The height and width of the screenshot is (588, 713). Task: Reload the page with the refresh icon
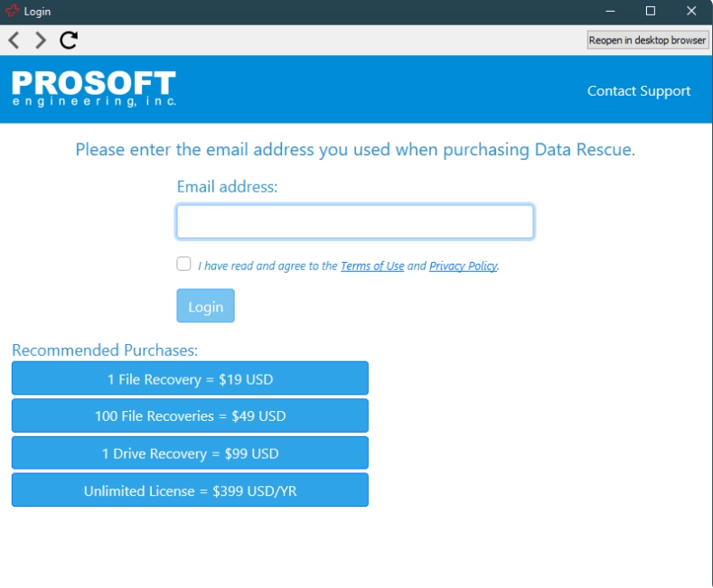coord(69,40)
